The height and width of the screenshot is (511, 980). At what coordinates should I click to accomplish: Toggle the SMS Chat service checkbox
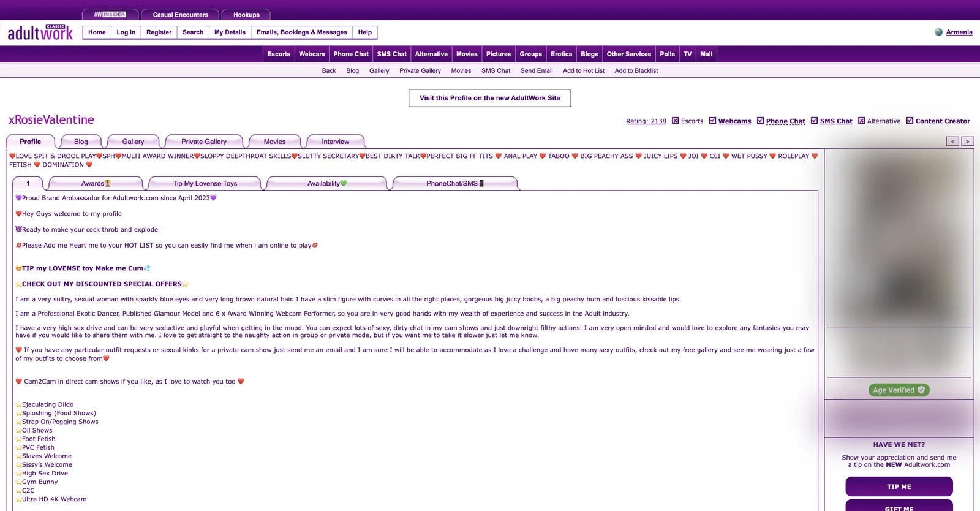pyautogui.click(x=814, y=121)
